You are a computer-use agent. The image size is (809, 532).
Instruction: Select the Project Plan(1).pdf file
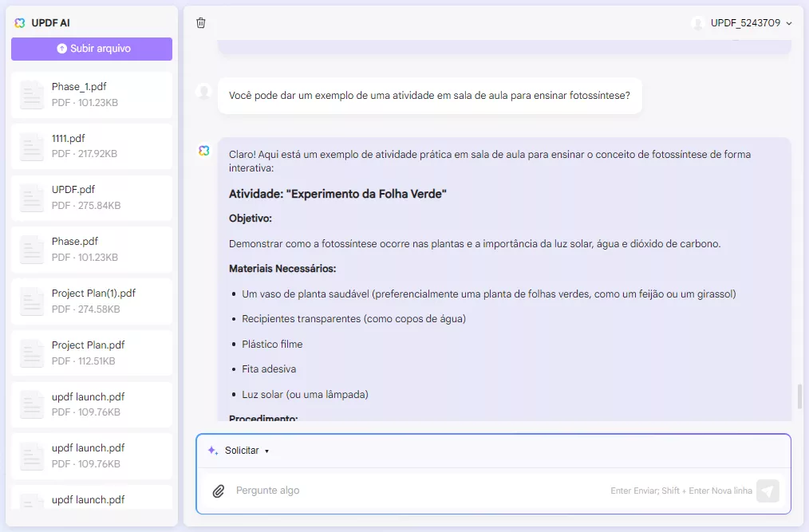[91, 301]
